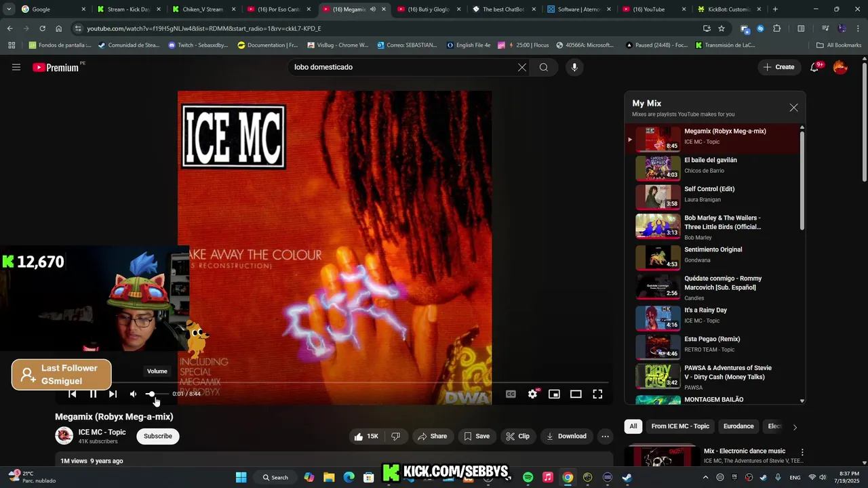The height and width of the screenshot is (488, 868).
Task: Subscribe to ICE MC - Topic
Action: point(158,436)
